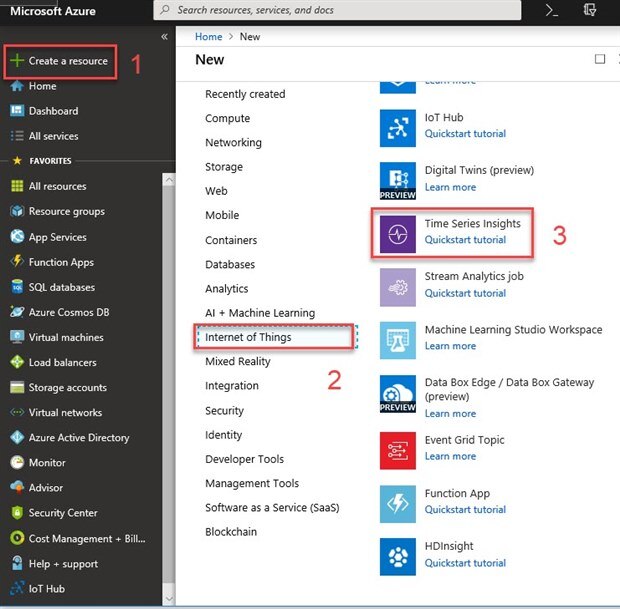Viewport: 620px width, 609px height.
Task: Open Quickstart tutorial link under Time Series Insights
Action: [465, 240]
